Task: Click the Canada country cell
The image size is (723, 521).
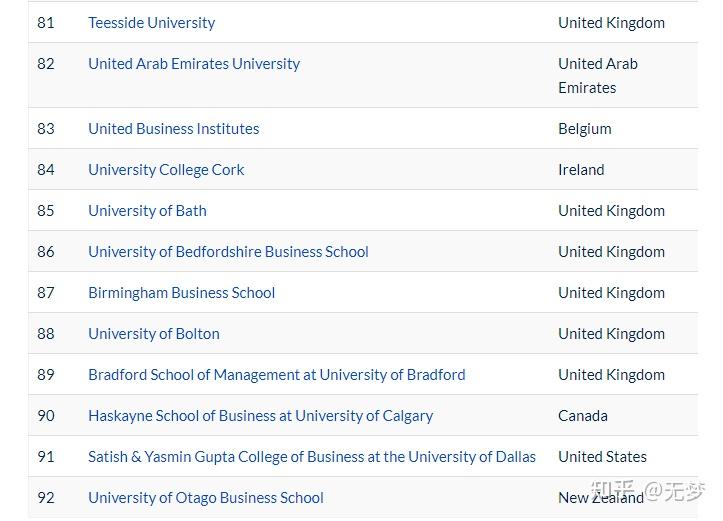Action: pos(583,416)
